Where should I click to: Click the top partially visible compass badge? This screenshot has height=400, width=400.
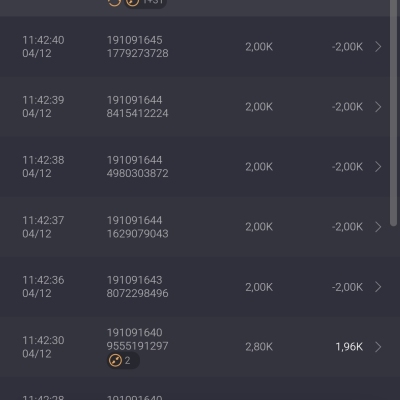pos(145,3)
